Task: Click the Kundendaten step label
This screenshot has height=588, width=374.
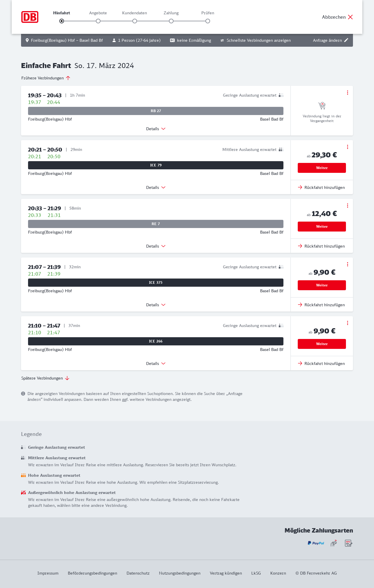Action: pyautogui.click(x=134, y=13)
